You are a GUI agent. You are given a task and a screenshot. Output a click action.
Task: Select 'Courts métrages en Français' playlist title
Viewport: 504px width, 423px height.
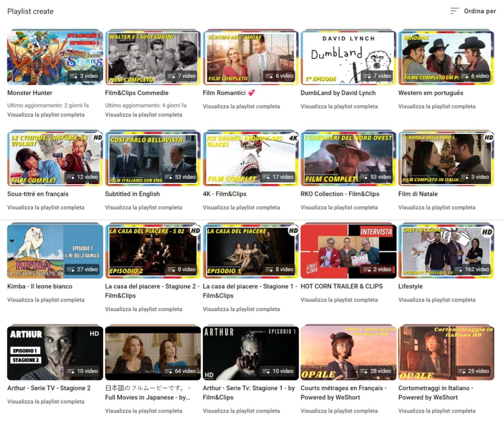(x=343, y=393)
